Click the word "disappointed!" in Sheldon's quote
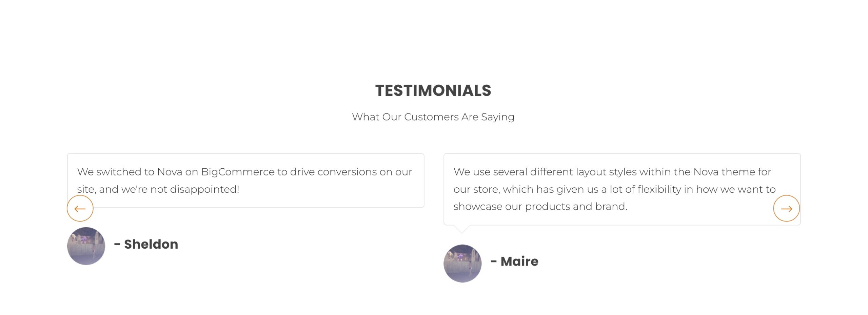Image resolution: width=868 pixels, height=315 pixels. coord(204,189)
